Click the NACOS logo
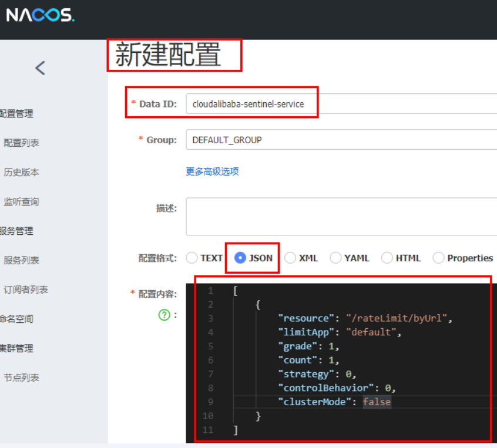 coord(41,15)
